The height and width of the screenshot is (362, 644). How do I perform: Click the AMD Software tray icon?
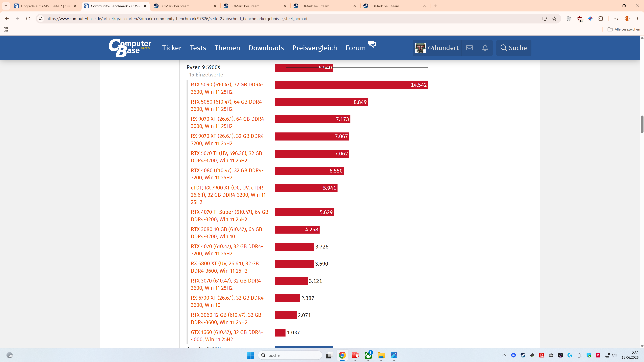pyautogui.click(x=598, y=355)
